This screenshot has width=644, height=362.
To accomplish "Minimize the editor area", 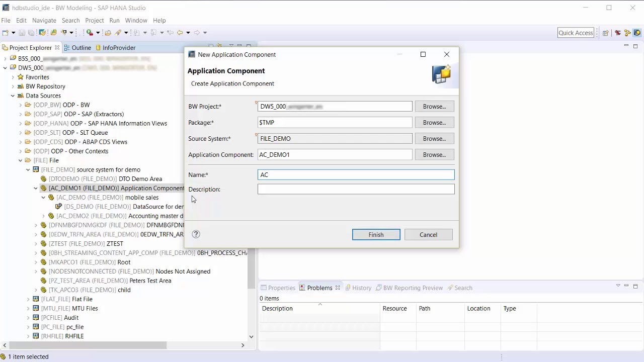I will click(626, 46).
